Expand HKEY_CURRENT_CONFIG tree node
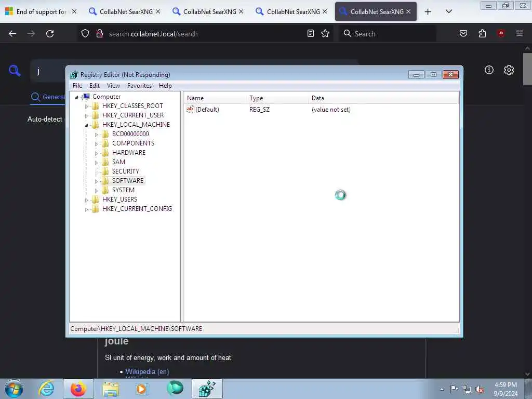532x399 pixels. (86, 209)
